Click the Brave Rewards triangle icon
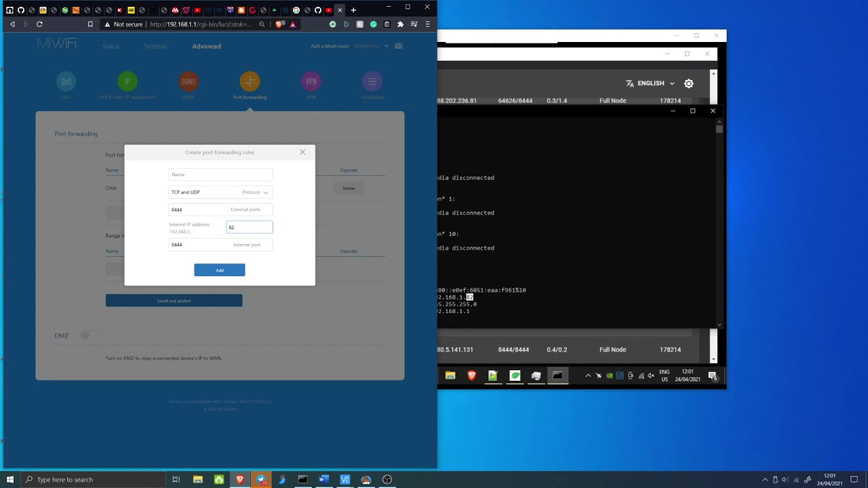Image resolution: width=868 pixels, height=488 pixels. pos(293,24)
